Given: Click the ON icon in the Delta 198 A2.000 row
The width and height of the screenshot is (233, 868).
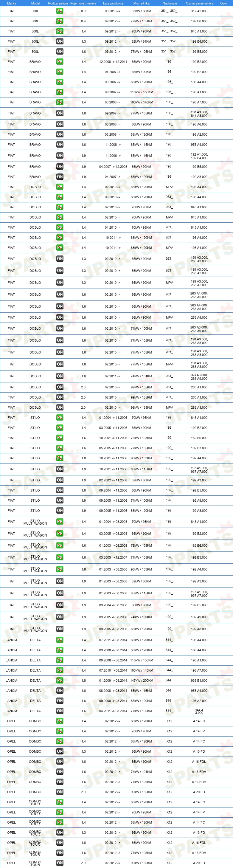Looking at the screenshot, I should pos(60,700).
